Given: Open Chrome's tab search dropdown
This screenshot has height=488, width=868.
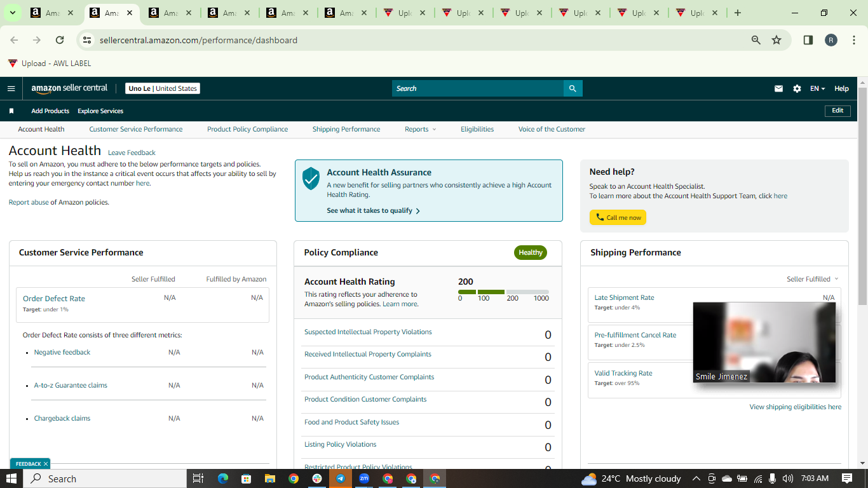Looking at the screenshot, I should click(12, 13).
